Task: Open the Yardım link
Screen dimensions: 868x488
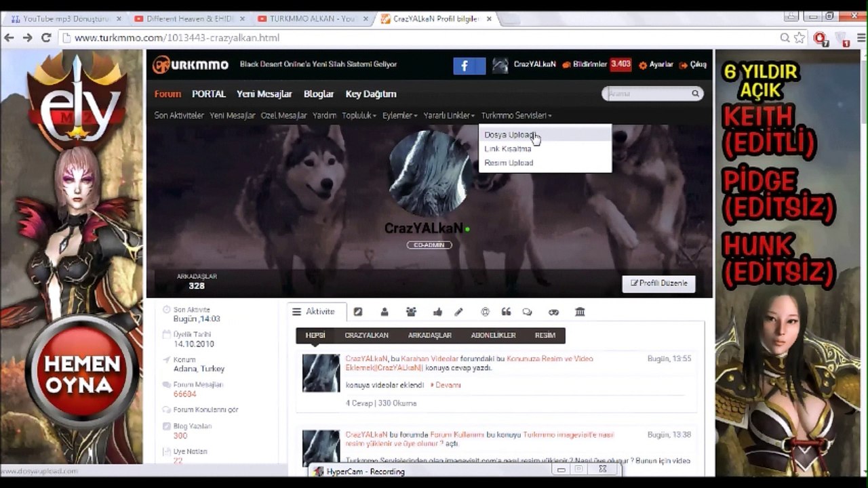Action: point(324,116)
